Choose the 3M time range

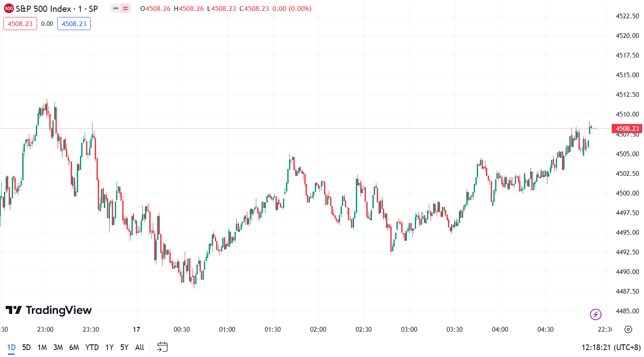pos(58,347)
